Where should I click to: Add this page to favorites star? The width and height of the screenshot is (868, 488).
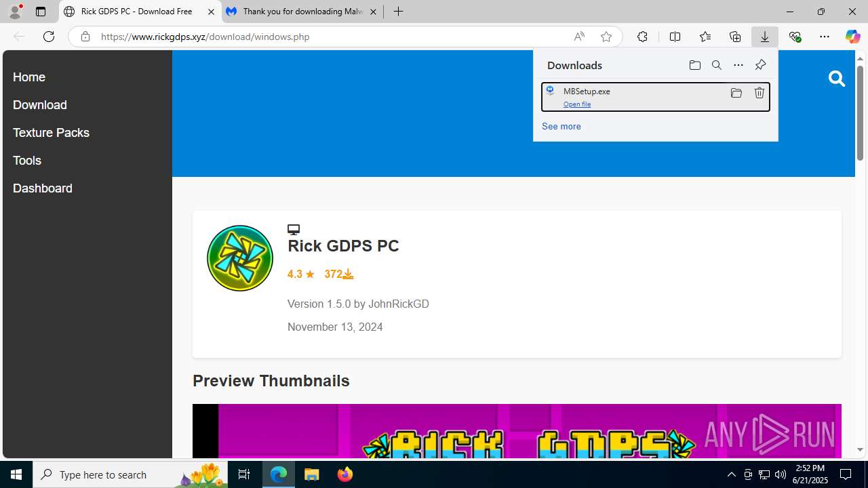[606, 37]
